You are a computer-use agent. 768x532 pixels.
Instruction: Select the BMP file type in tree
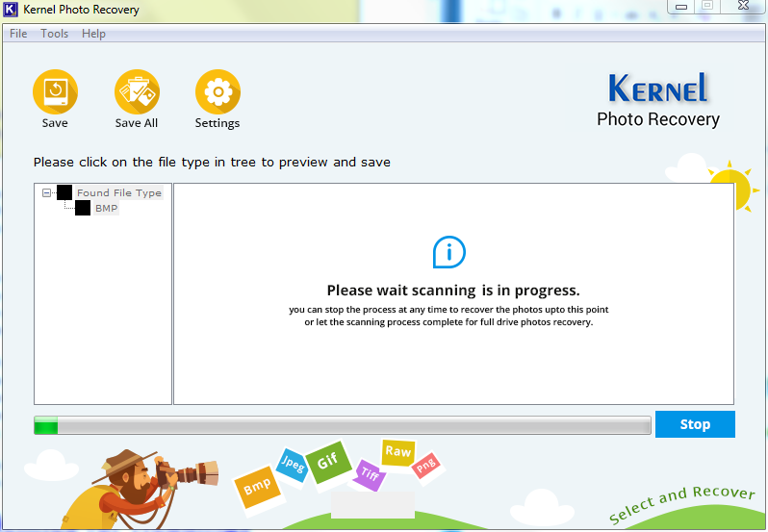(x=106, y=208)
